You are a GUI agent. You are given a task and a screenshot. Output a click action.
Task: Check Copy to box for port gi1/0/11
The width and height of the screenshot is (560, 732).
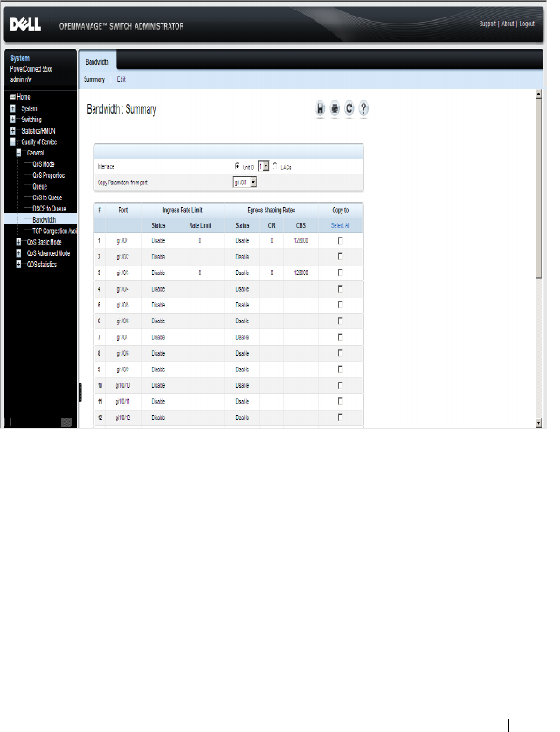[x=340, y=401]
